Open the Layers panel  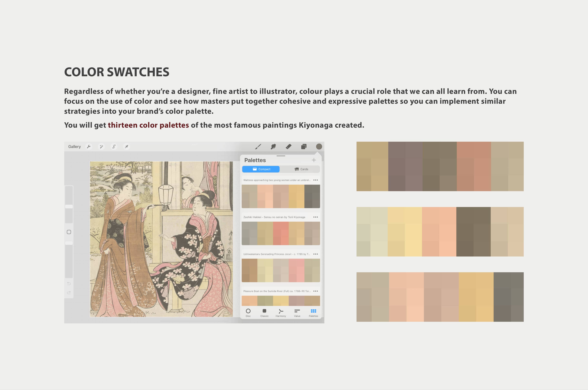point(304,147)
